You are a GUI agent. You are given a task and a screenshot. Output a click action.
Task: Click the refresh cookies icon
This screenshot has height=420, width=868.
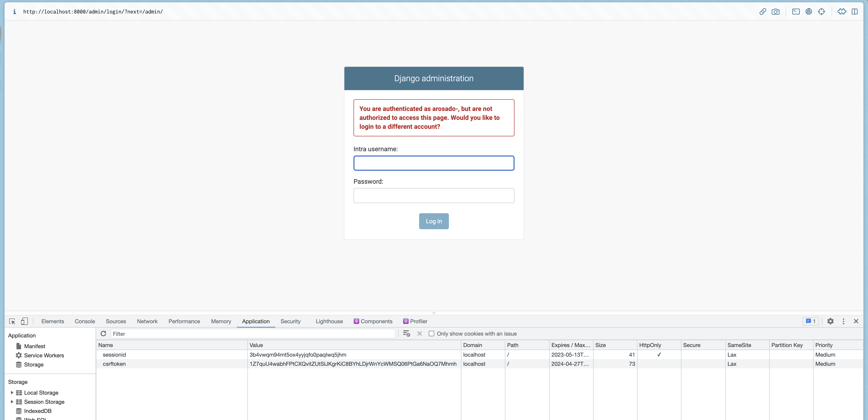point(102,334)
